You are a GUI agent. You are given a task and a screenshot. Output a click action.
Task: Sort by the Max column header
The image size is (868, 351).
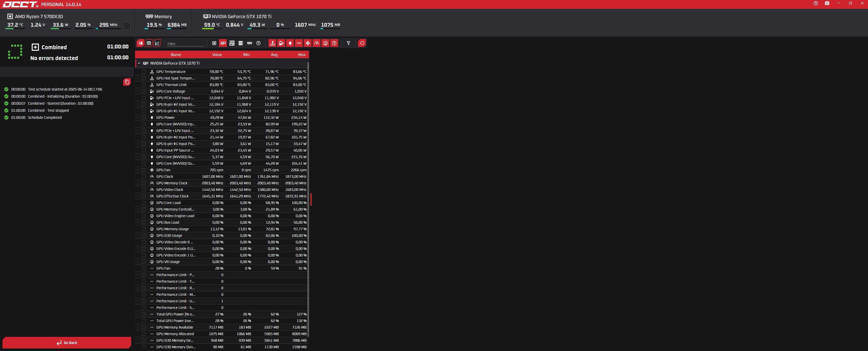[302, 54]
